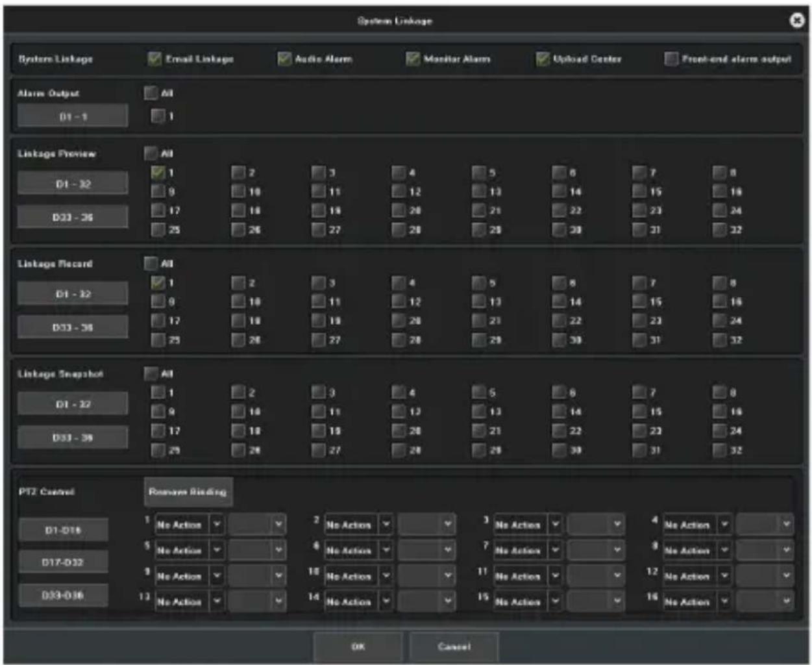Confirm settings with OK button
The image size is (812, 665).
tap(358, 647)
